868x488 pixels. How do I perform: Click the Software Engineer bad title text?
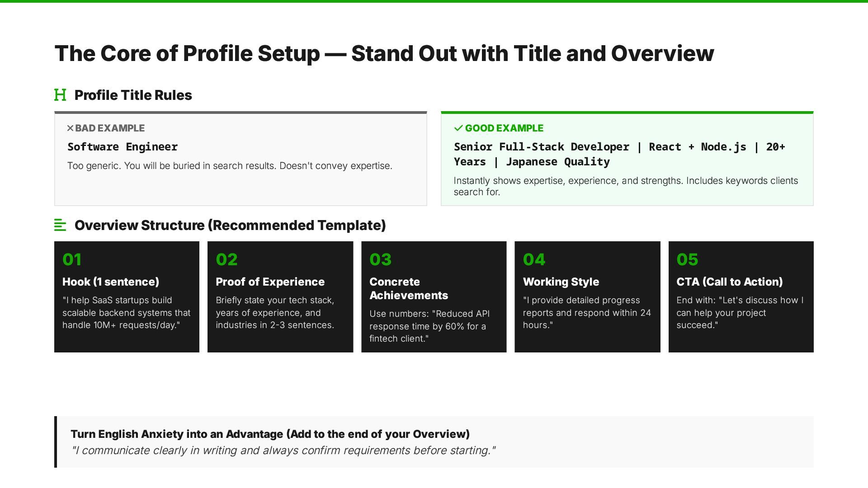tap(123, 147)
